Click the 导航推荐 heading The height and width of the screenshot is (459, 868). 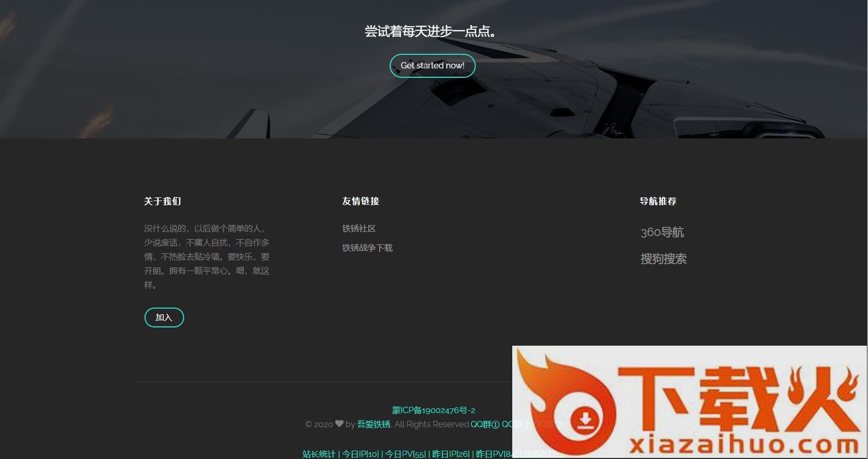(658, 202)
